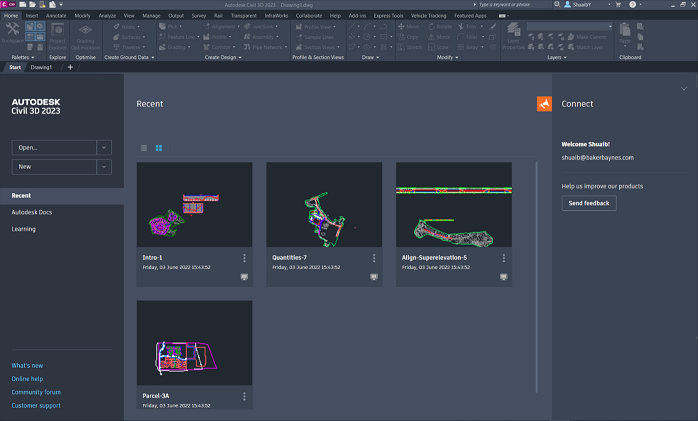This screenshot has width=698, height=421.
Task: Click the Grading Optimization tool
Action: click(x=85, y=33)
